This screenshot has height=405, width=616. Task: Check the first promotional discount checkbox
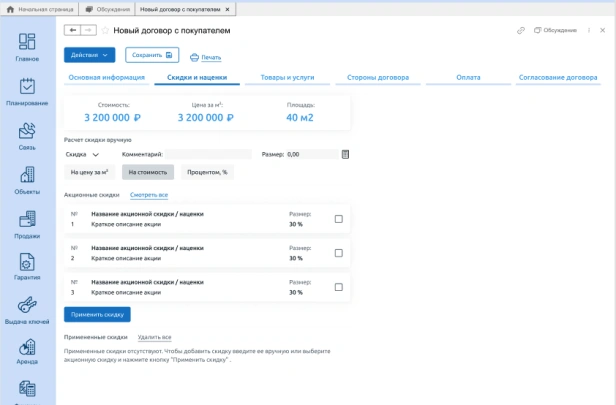click(338, 219)
